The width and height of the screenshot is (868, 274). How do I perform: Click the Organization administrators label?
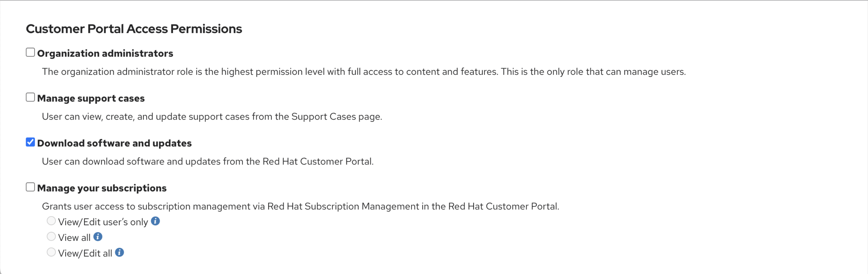[x=105, y=53]
